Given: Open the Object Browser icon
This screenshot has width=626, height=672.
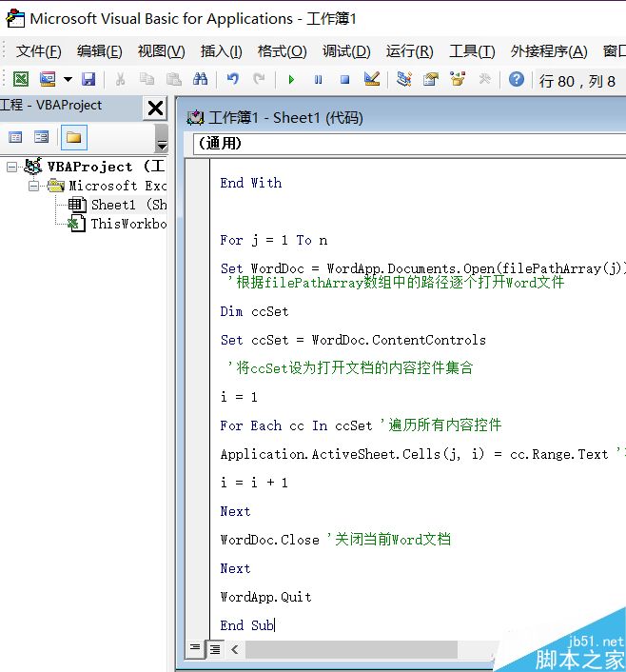Looking at the screenshot, I should [x=458, y=79].
